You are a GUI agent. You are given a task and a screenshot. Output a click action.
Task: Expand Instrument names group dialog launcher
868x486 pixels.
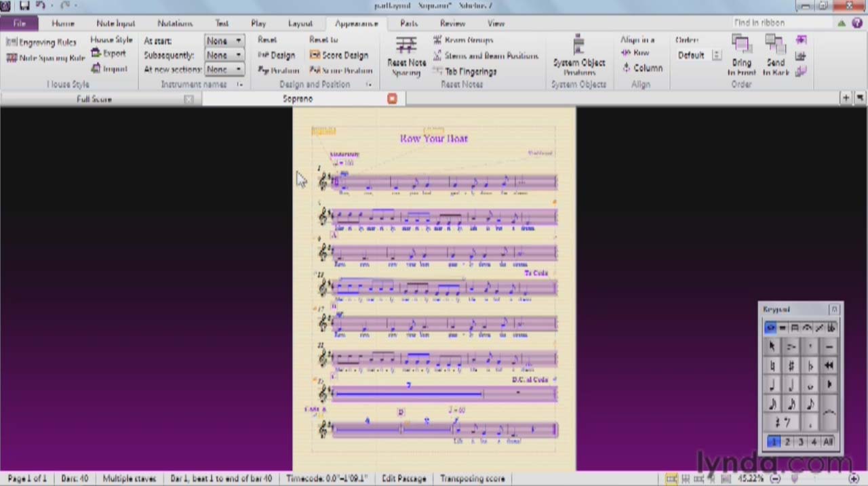coord(239,85)
